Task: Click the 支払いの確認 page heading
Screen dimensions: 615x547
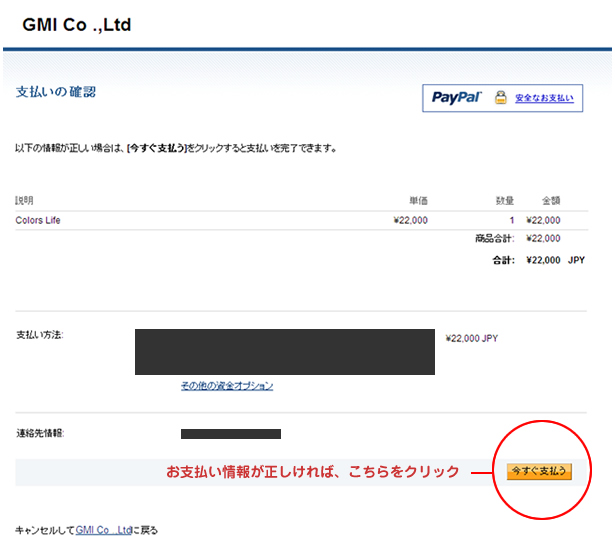Action: click(x=56, y=92)
